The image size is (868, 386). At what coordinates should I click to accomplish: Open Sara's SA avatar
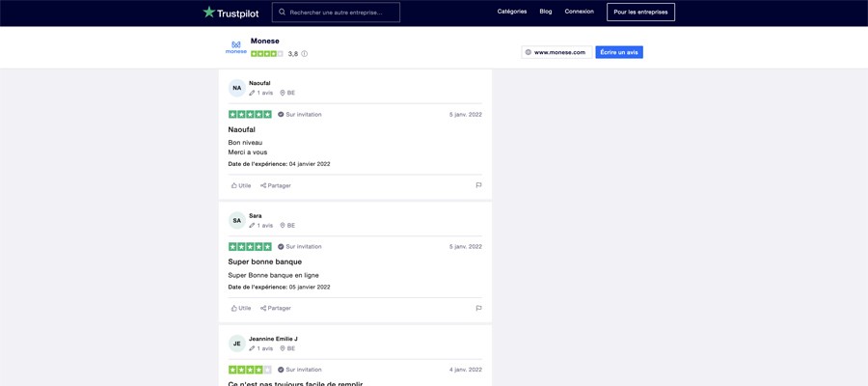(237, 220)
